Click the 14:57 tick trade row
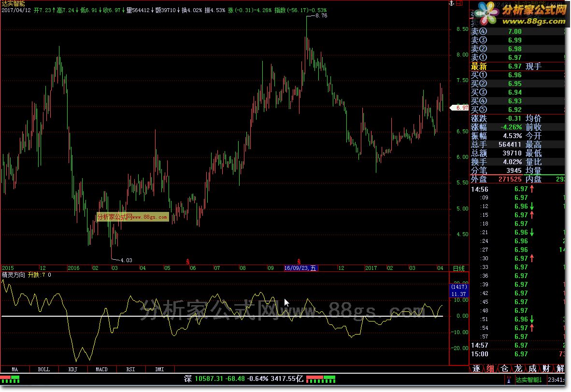The height and width of the screenshot is (392, 571). coord(517,345)
